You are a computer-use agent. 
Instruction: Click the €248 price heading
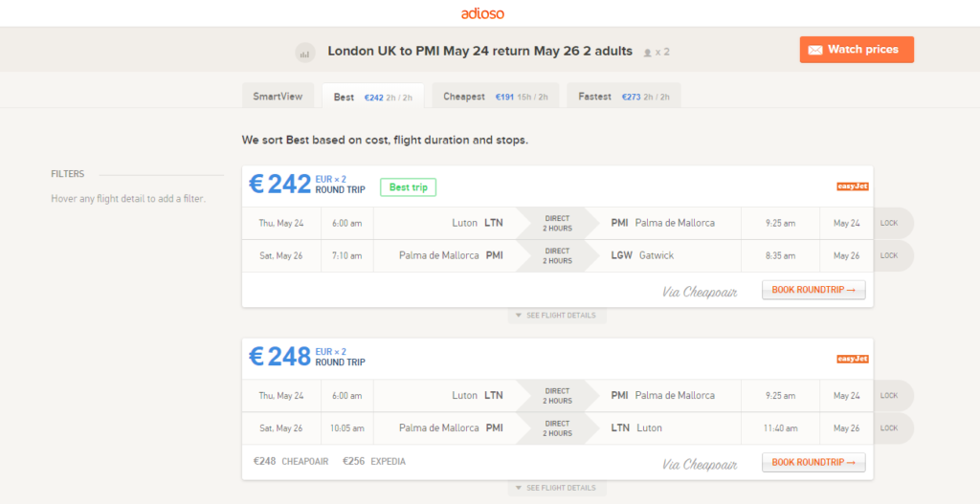pos(280,357)
